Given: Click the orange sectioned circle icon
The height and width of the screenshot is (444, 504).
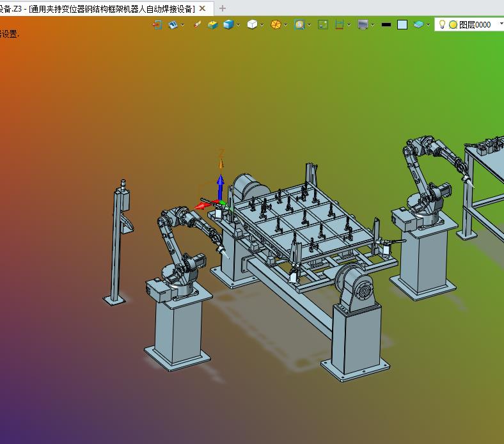Looking at the screenshot, I should pyautogui.click(x=276, y=25).
